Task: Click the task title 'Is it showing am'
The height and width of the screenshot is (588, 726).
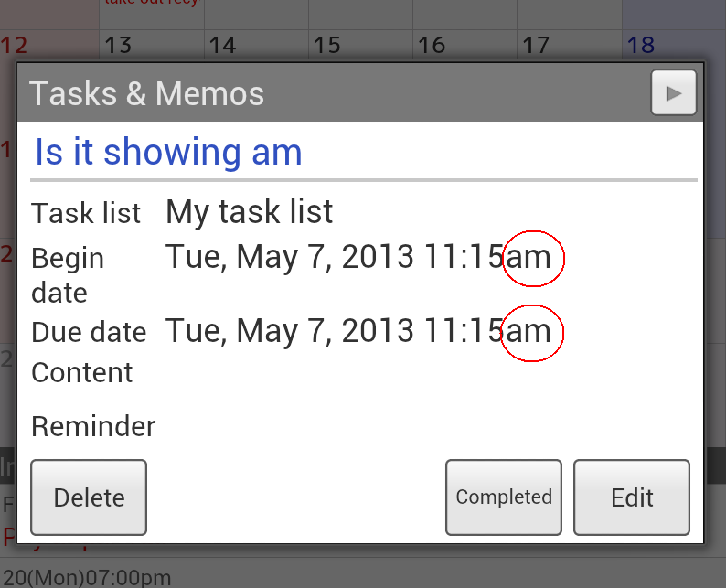Action: [168, 152]
